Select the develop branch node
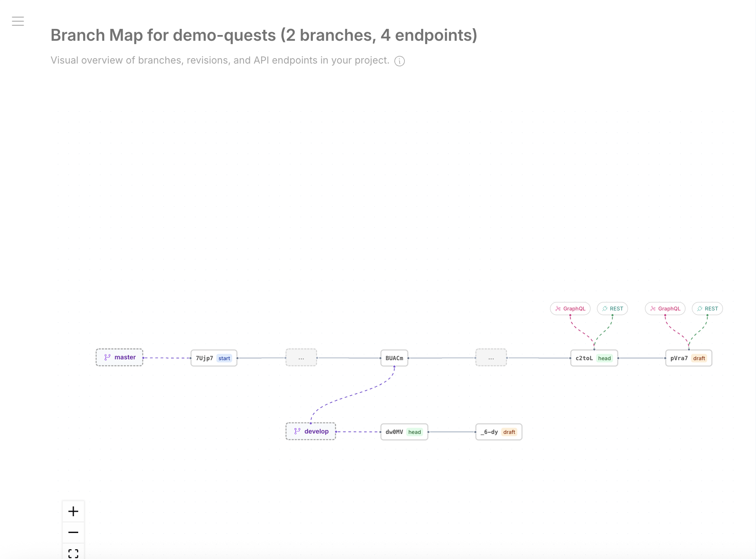 310,431
